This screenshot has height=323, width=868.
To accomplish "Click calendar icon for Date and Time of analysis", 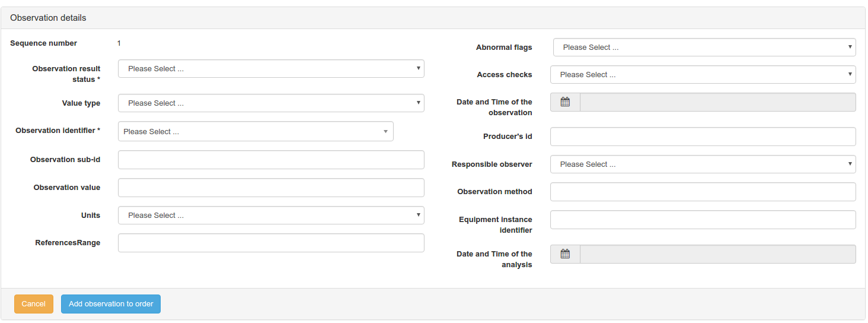I will (x=565, y=254).
